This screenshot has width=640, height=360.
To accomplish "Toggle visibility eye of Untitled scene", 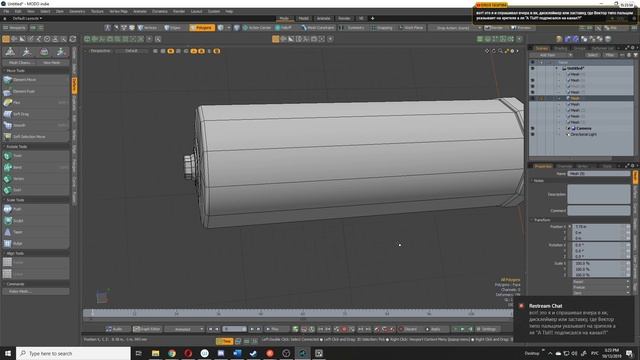I will [x=532, y=69].
